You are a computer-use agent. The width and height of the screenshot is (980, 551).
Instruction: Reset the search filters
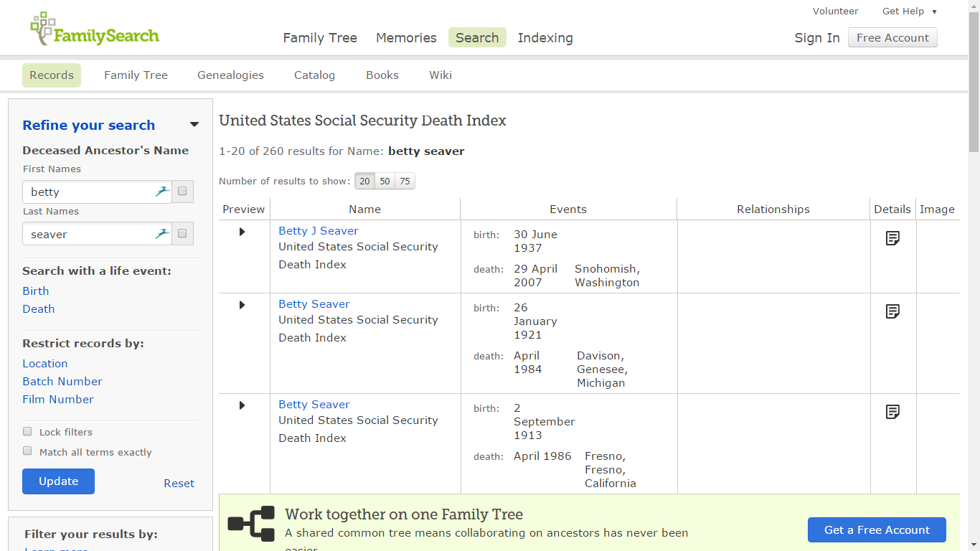(x=179, y=483)
